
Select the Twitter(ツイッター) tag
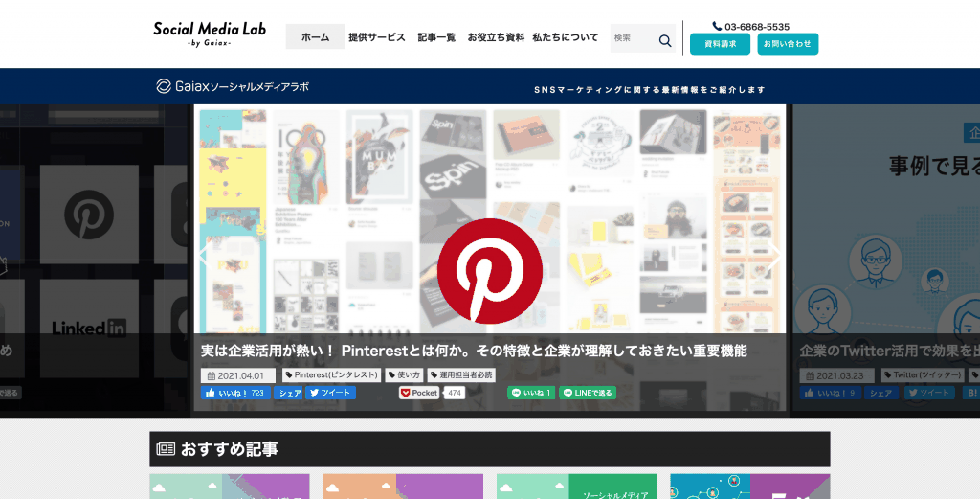923,375
